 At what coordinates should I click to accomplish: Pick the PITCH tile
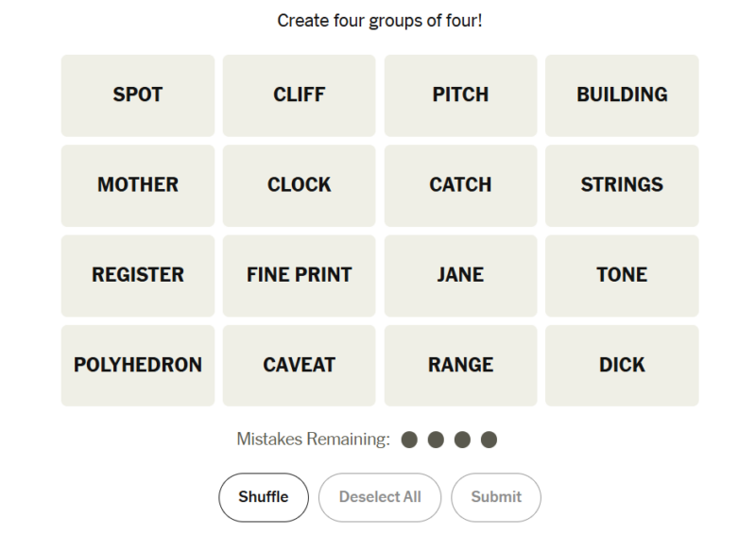[460, 95]
